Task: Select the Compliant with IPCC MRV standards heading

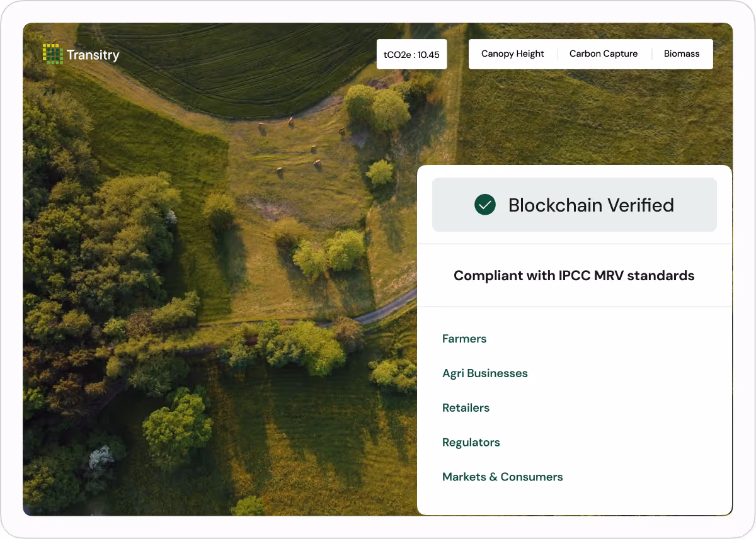Action: point(574,275)
